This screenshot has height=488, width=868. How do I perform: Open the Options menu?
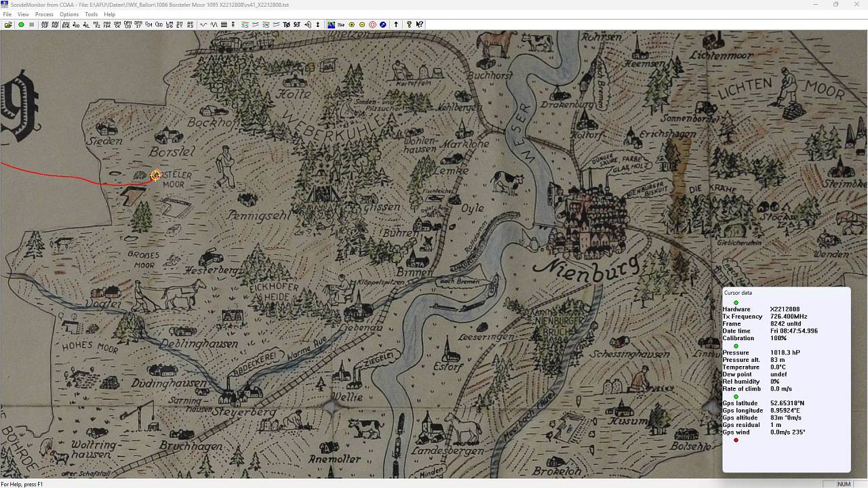69,14
